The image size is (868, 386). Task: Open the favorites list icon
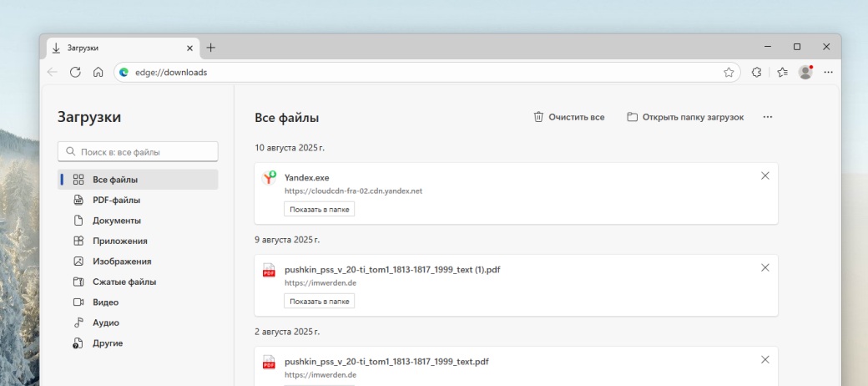[x=782, y=73]
